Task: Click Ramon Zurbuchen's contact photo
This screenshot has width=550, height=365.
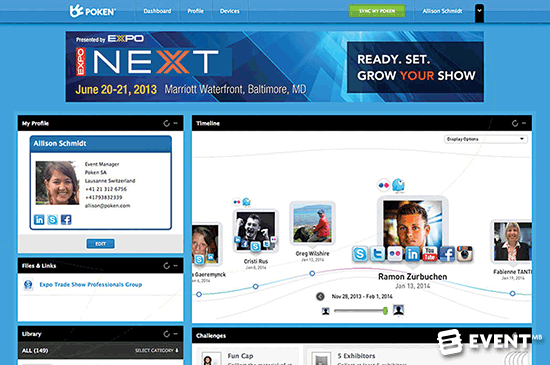Action: click(412, 223)
